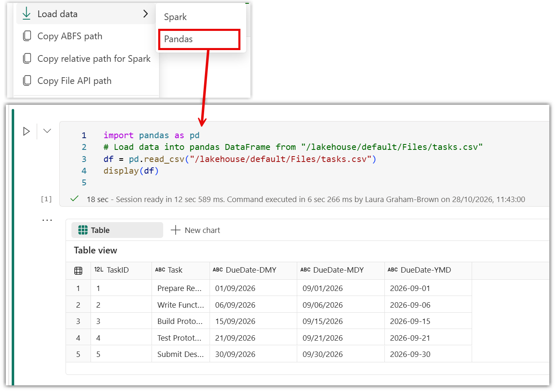
Task: Switch to the Table output tab
Action: 117,230
